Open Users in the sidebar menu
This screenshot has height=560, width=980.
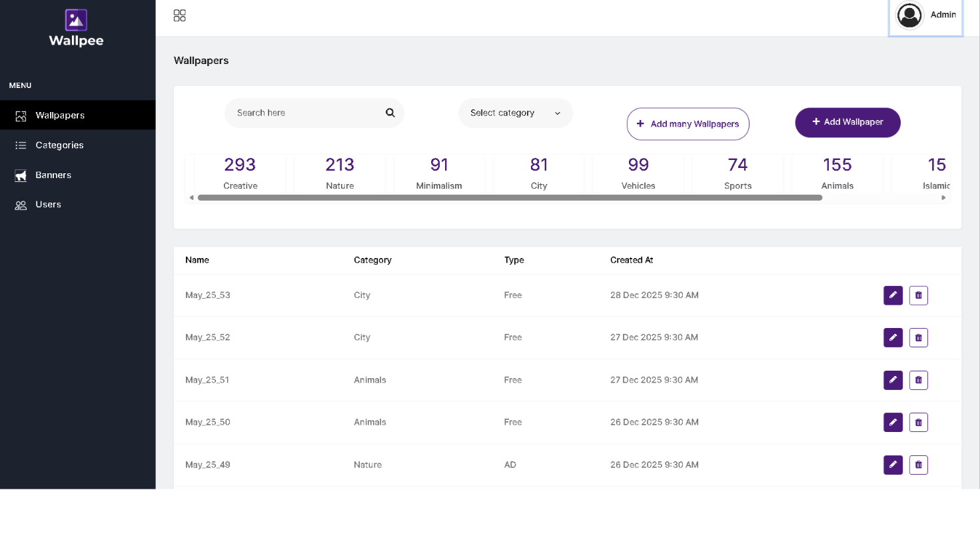pyautogui.click(x=78, y=205)
